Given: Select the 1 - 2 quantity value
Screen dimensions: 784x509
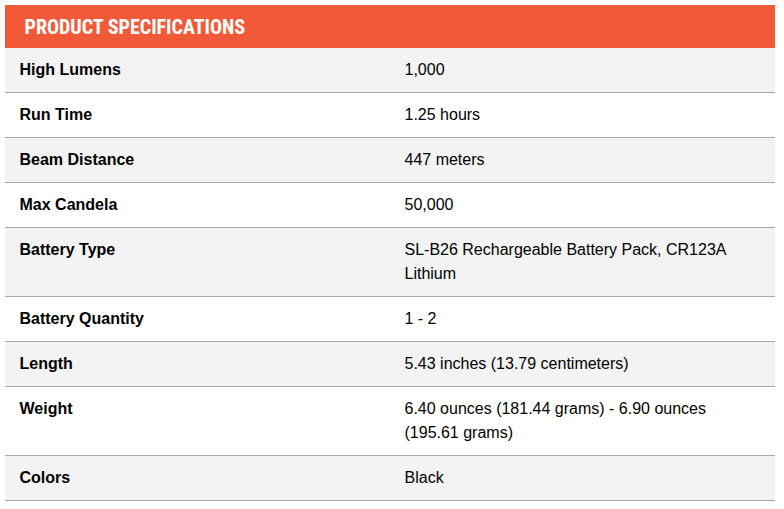Looking at the screenshot, I should coord(420,319).
